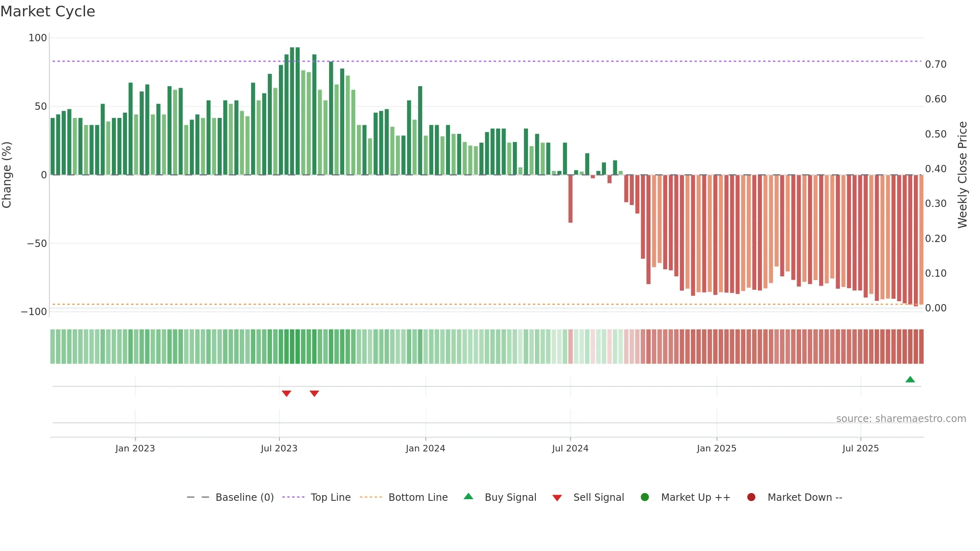Click the Jan 2024 axis tick label
Image resolution: width=980 pixels, height=551 pixels.
[x=425, y=449]
